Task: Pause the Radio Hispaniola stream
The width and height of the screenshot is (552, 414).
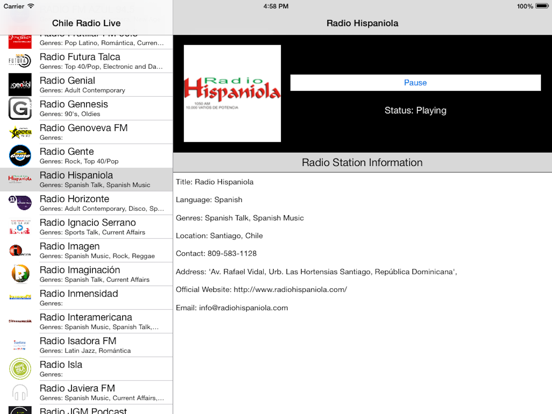Action: tap(415, 83)
